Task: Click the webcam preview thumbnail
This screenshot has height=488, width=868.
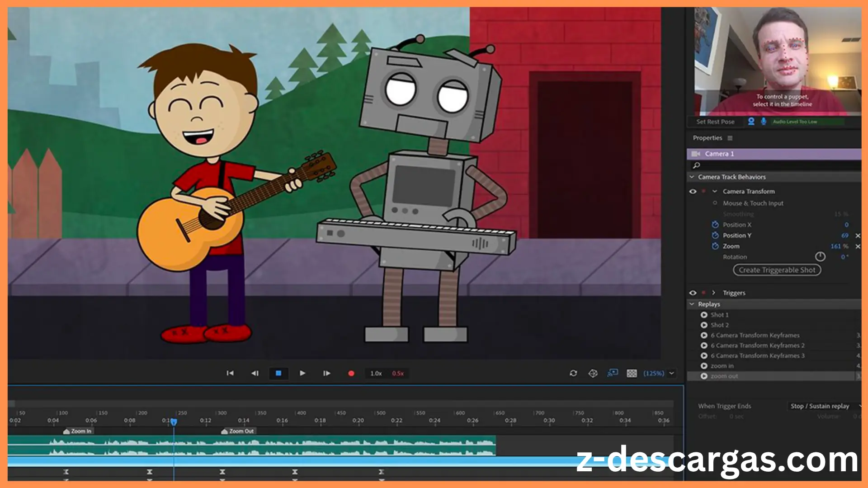Action: coord(778,61)
